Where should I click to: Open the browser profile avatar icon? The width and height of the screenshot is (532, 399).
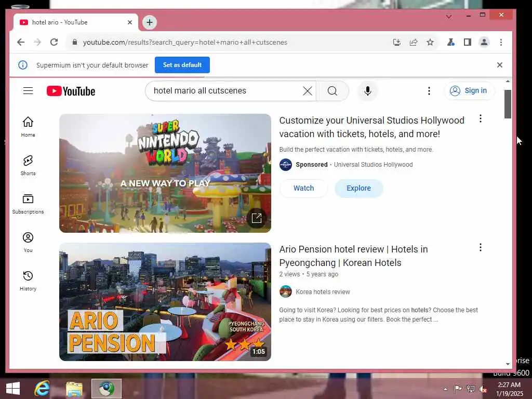484,42
